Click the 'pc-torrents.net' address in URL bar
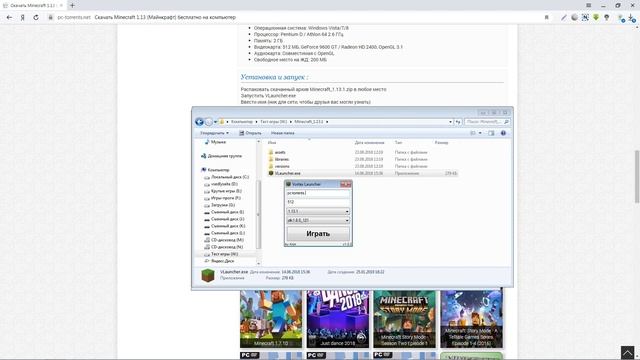640x360 pixels. 74,18
